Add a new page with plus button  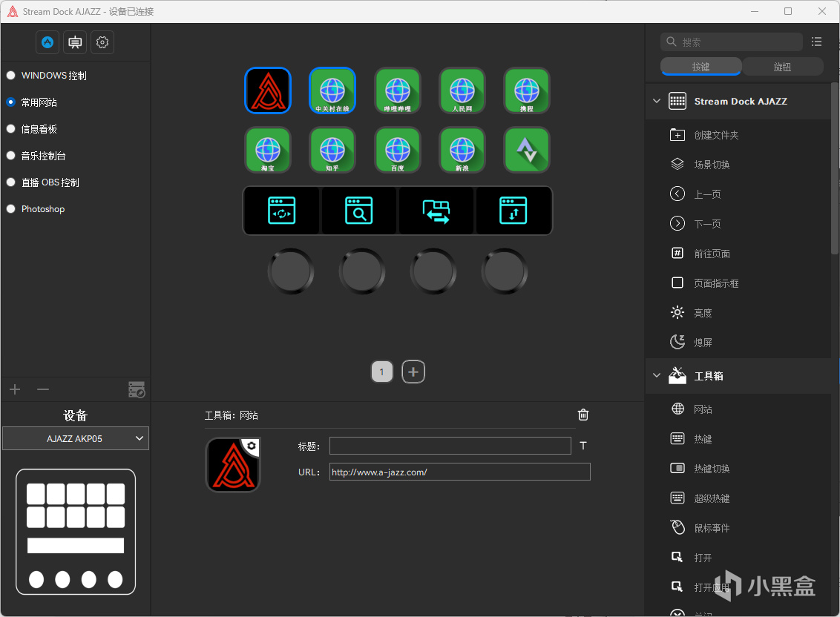pyautogui.click(x=413, y=372)
